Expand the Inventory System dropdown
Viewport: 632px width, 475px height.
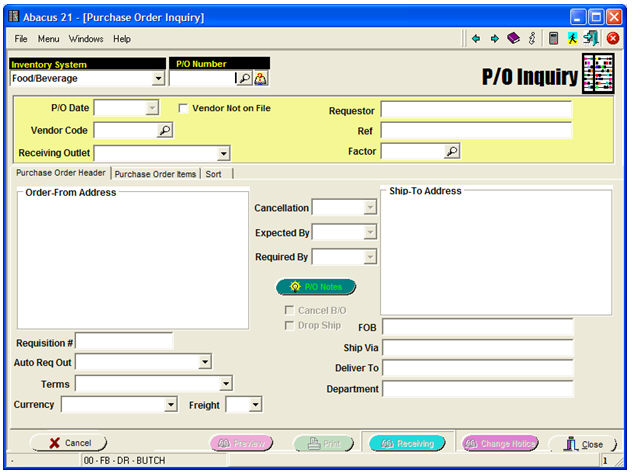[x=158, y=78]
